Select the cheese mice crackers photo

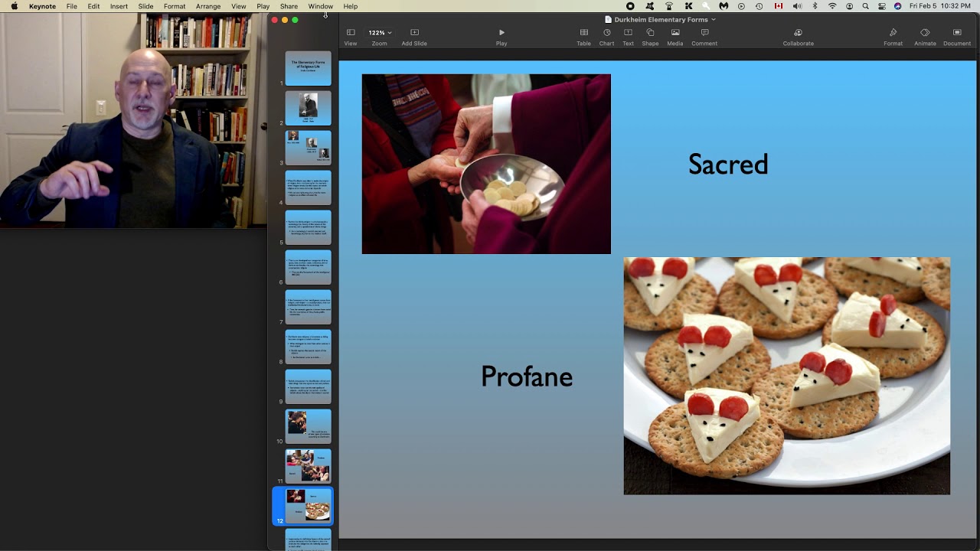tap(787, 376)
